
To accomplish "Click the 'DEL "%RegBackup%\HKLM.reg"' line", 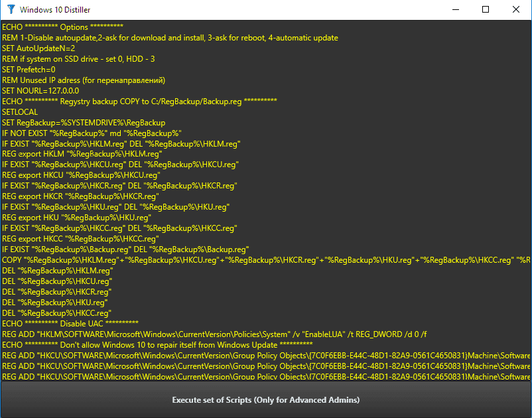I will (57, 271).
